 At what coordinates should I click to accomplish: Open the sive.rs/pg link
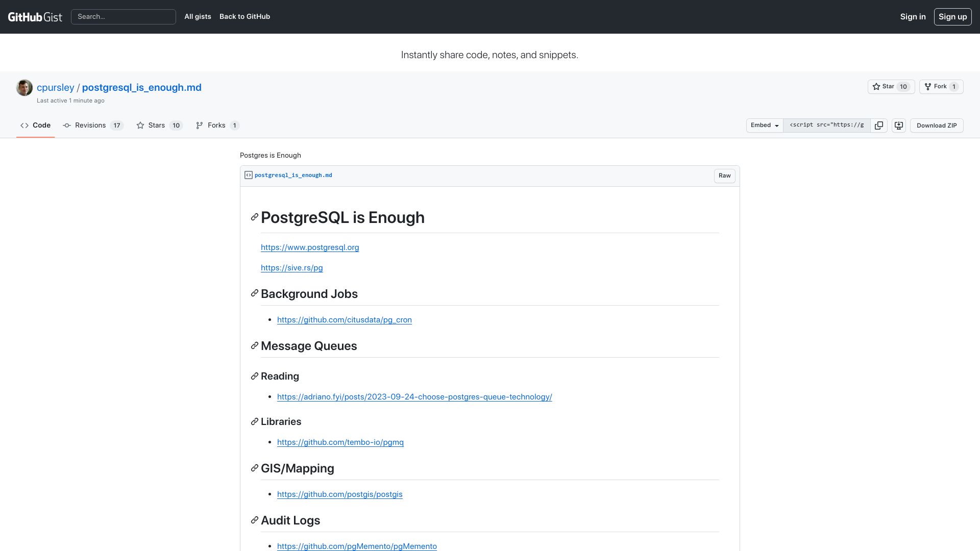291,268
